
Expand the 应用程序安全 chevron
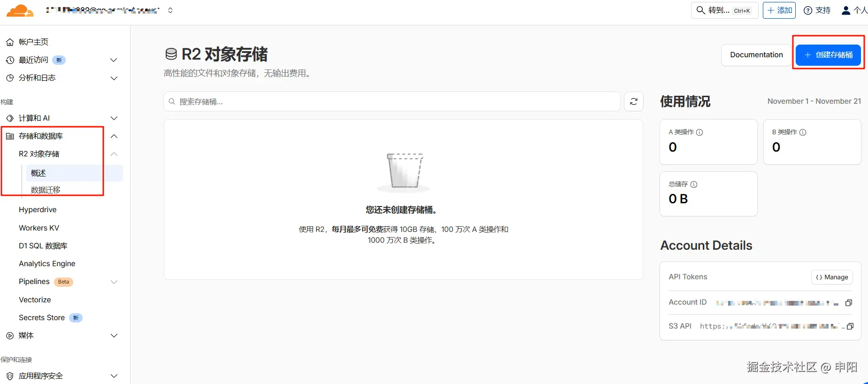click(114, 376)
